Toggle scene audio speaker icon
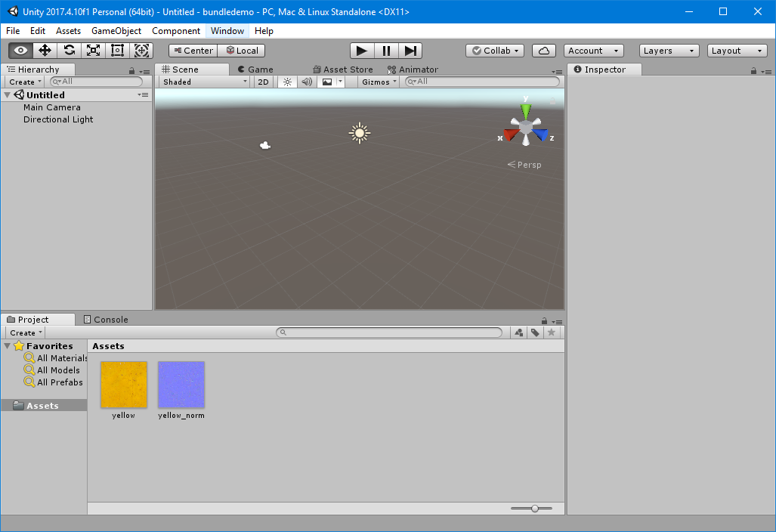Screen dimensions: 776x532 [307, 82]
